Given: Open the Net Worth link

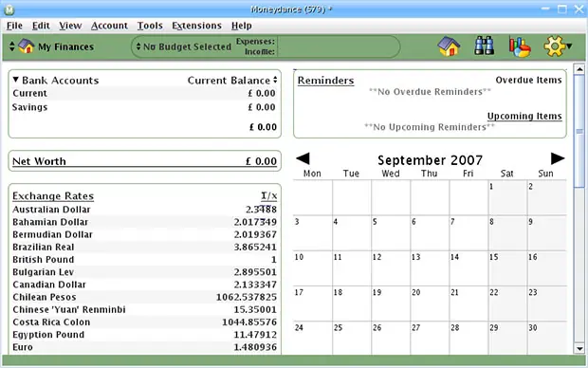Looking at the screenshot, I should 39,161.
